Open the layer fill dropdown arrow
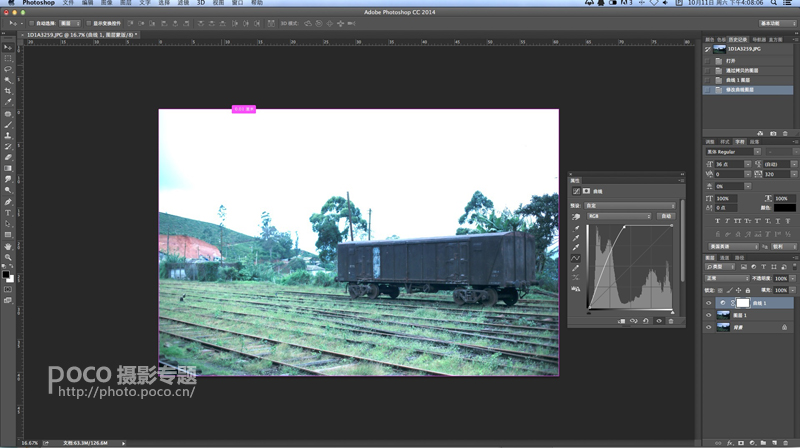This screenshot has width=800, height=448. point(793,290)
